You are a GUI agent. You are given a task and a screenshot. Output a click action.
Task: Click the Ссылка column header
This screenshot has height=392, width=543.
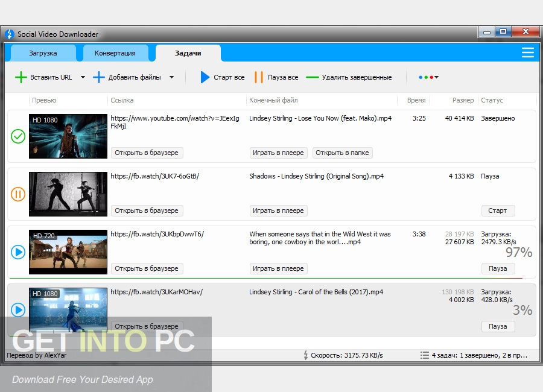point(122,100)
